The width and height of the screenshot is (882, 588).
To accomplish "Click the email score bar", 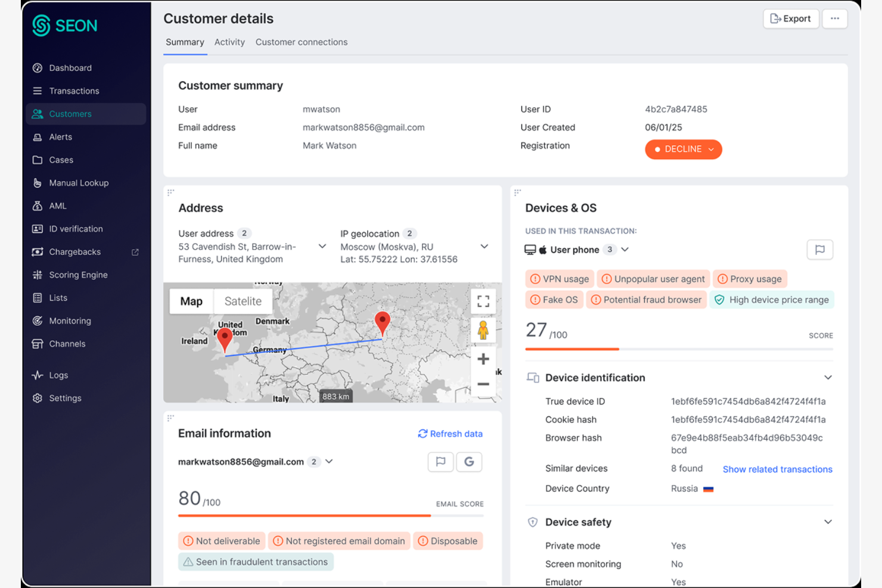I will pos(331,515).
